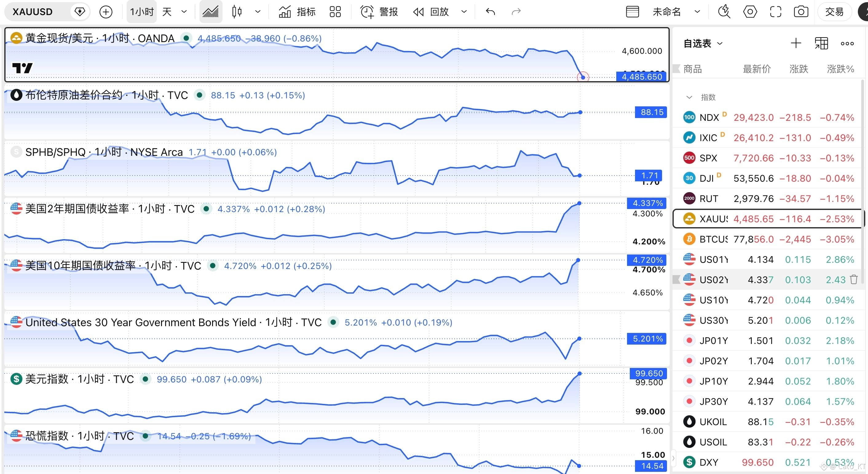The width and height of the screenshot is (868, 474).
Task: Click the 交易 trade button
Action: [834, 12]
